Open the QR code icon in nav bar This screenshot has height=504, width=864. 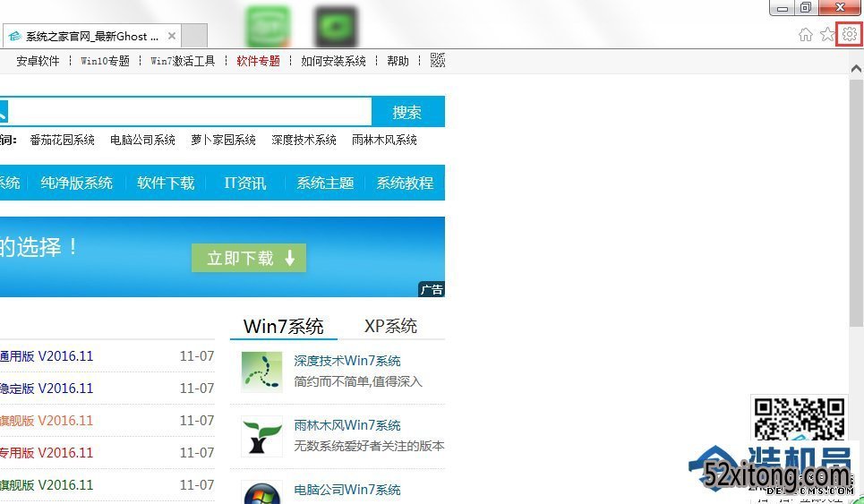click(x=438, y=60)
